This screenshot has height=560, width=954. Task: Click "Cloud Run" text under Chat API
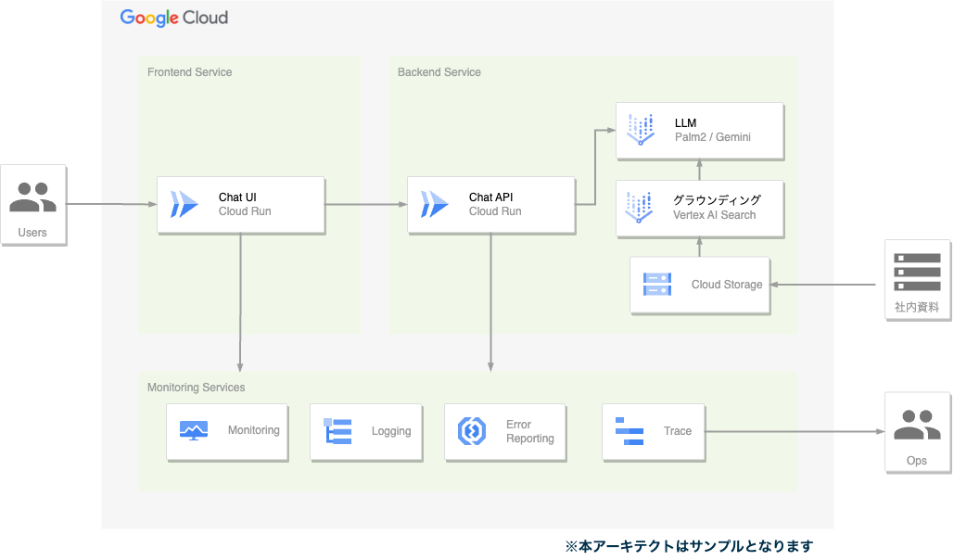(x=495, y=211)
